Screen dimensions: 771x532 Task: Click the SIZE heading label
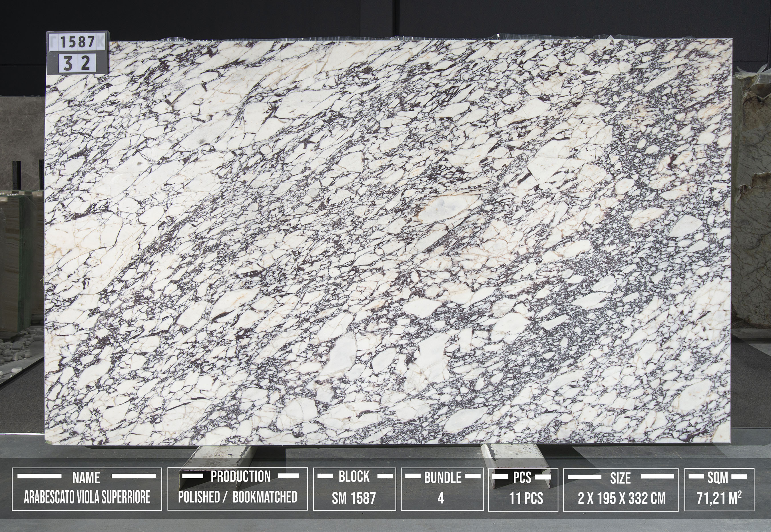tap(620, 478)
